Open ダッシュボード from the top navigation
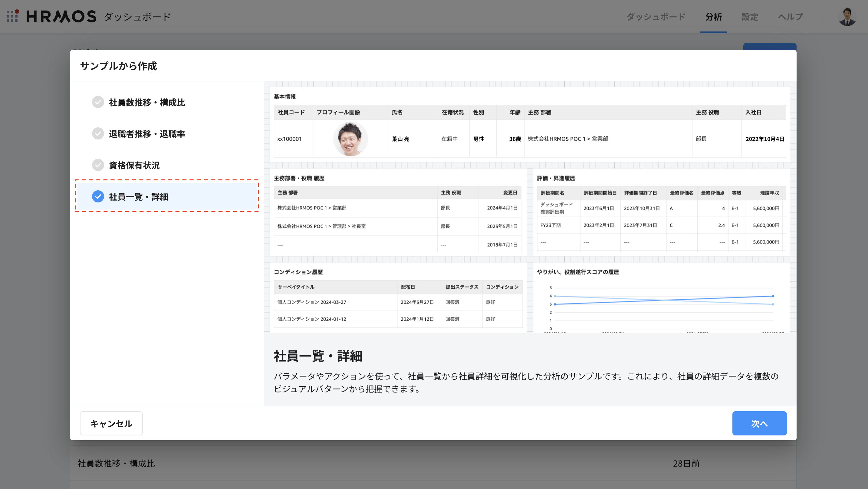Image resolution: width=868 pixels, height=489 pixels. (656, 17)
